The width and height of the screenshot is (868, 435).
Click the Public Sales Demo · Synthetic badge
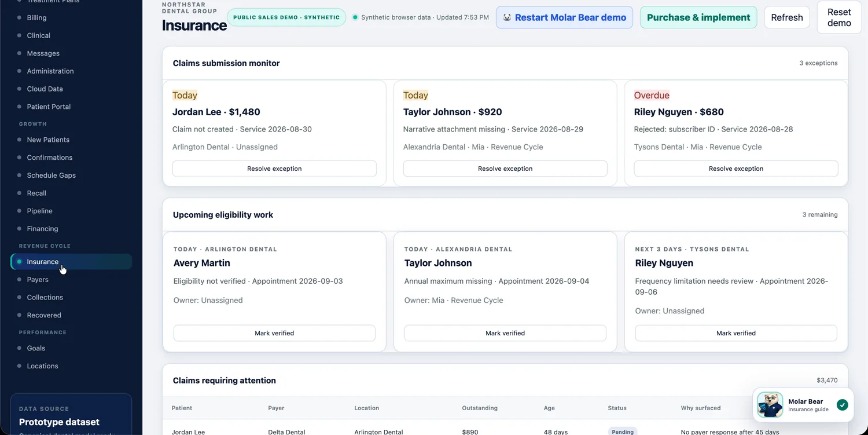[286, 17]
